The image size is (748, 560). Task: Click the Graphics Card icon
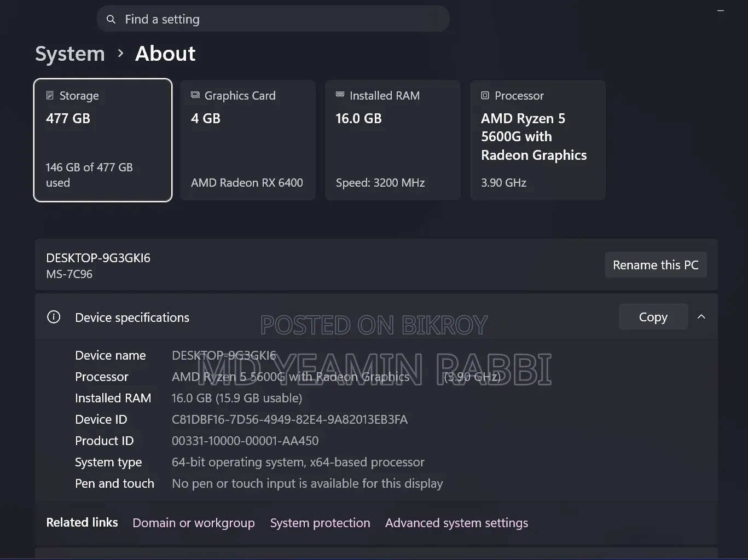(x=195, y=95)
